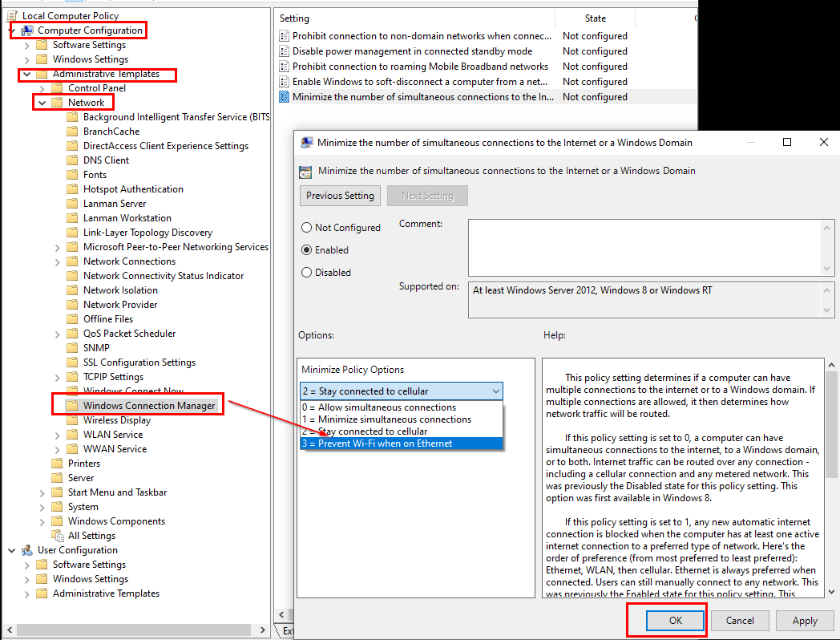Click the tree pane horizontal scrollbar
This screenshot has height=640, width=840.
pyautogui.click(x=135, y=630)
